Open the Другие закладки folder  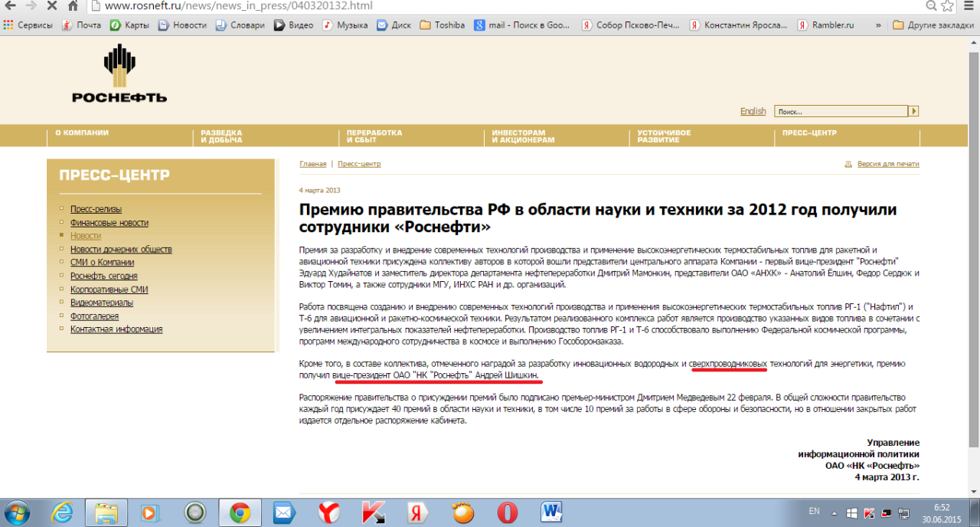pyautogui.click(x=933, y=25)
